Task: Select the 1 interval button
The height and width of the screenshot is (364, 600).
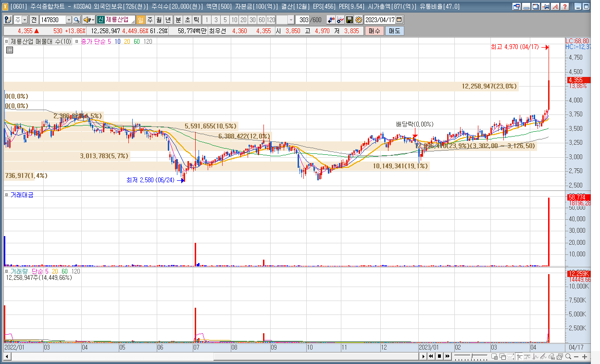Action: coord(207,20)
